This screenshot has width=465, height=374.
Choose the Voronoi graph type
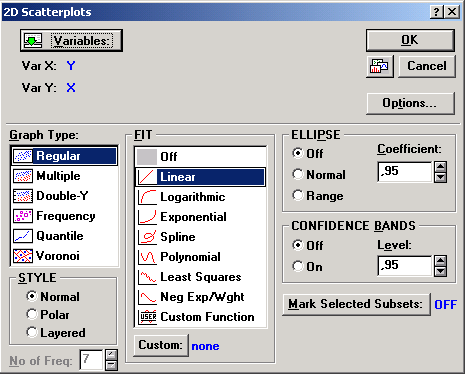[65, 256]
